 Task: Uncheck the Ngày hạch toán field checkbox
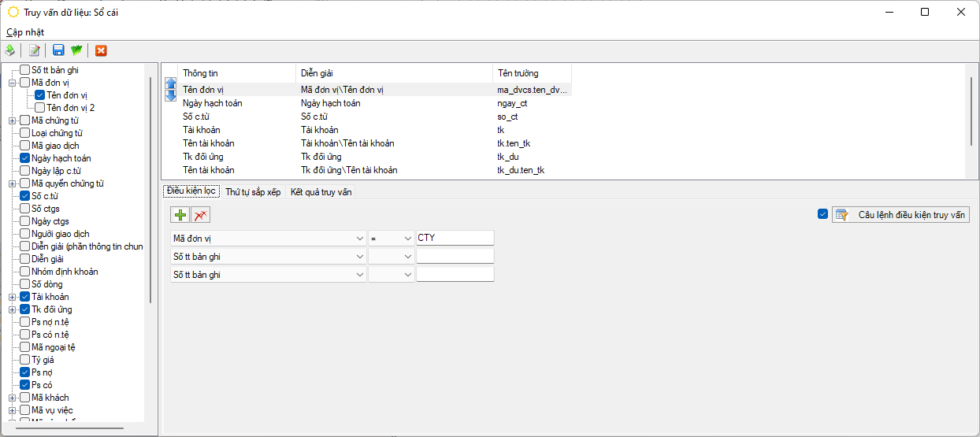click(x=25, y=158)
